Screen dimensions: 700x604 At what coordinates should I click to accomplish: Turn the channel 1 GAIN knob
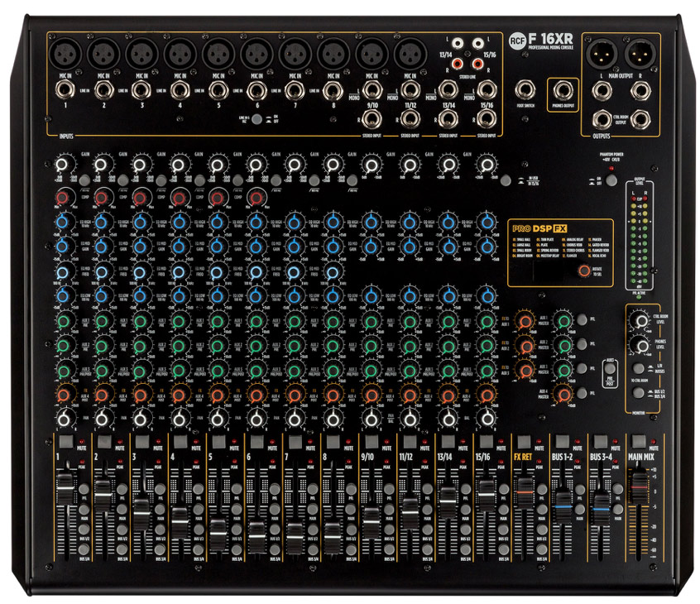pos(62,165)
